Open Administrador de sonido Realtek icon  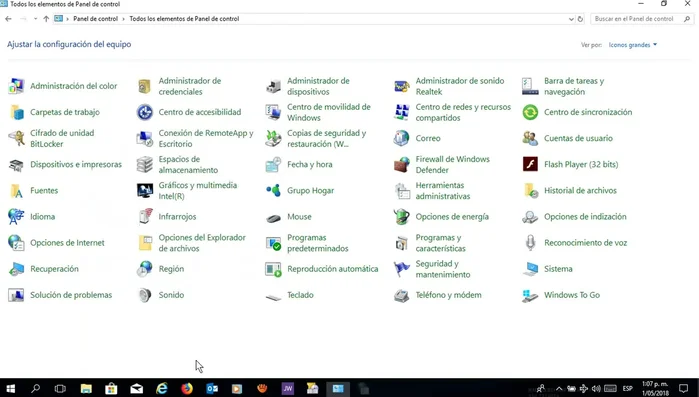(x=402, y=86)
